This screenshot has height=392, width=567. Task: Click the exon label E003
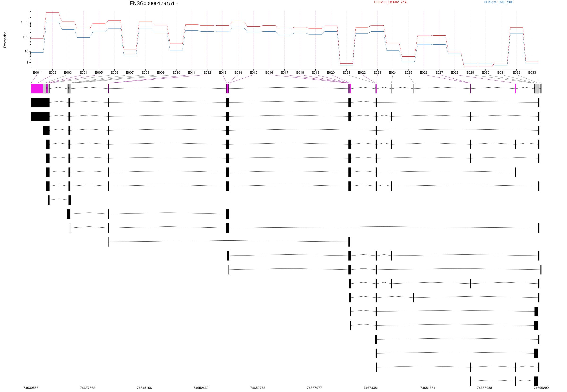tap(68, 73)
